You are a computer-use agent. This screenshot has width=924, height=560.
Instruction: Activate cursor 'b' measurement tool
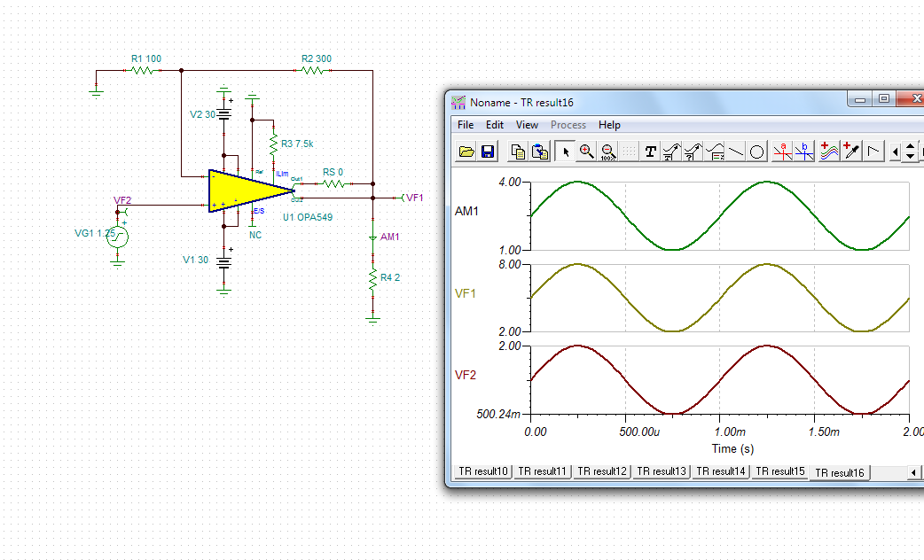(803, 152)
